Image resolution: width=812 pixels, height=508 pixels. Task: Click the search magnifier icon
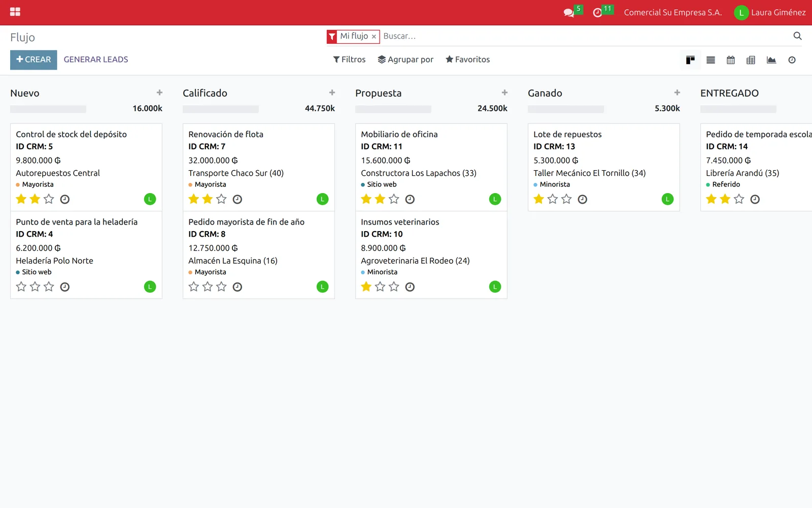tap(797, 36)
